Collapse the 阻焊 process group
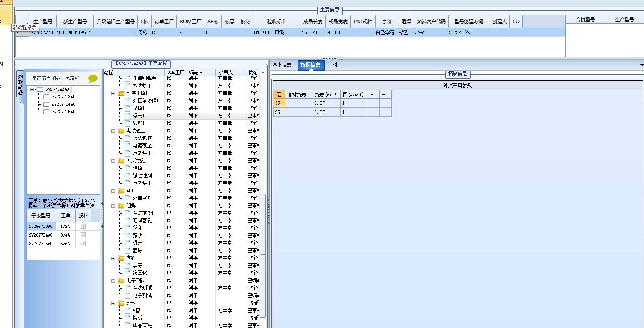Screen dimensions: 644x328 [x=113, y=206]
